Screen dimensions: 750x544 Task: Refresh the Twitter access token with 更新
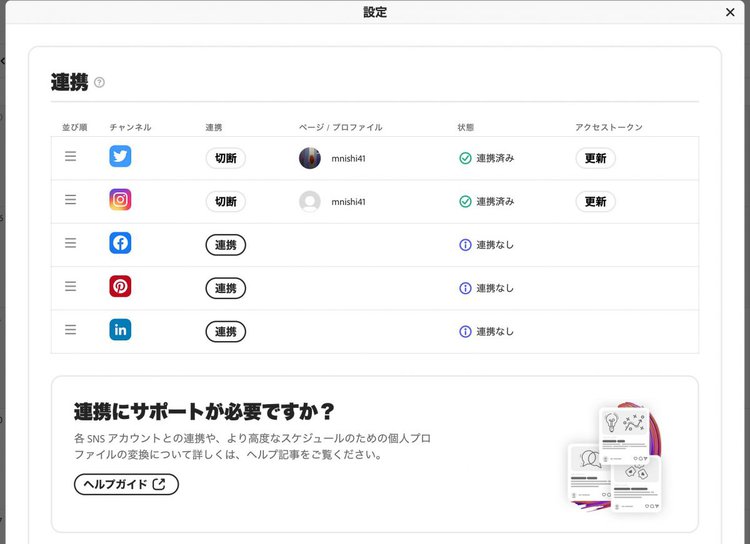(595, 158)
